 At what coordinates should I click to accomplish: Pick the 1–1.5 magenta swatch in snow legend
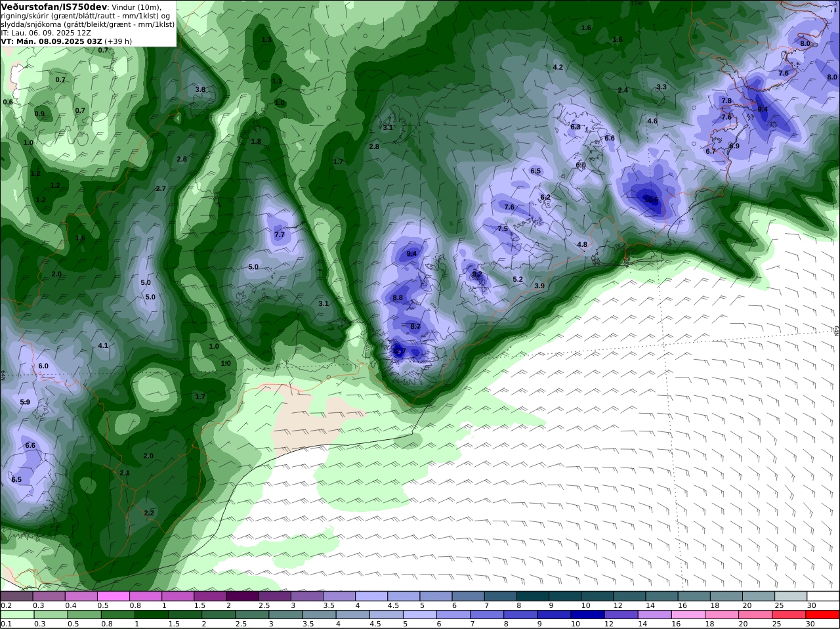178,596
